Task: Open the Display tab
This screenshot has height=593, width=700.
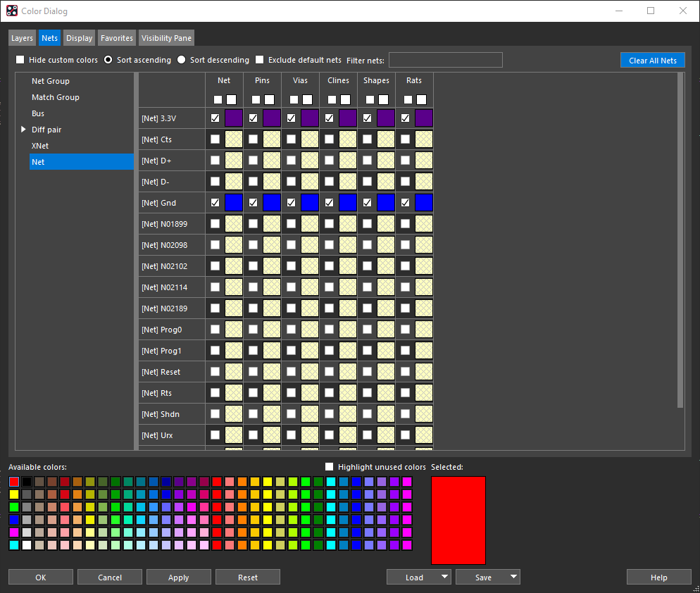Action: tap(79, 38)
